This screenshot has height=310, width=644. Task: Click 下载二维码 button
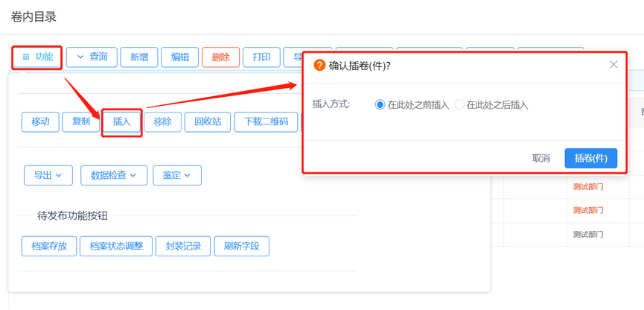tap(266, 121)
